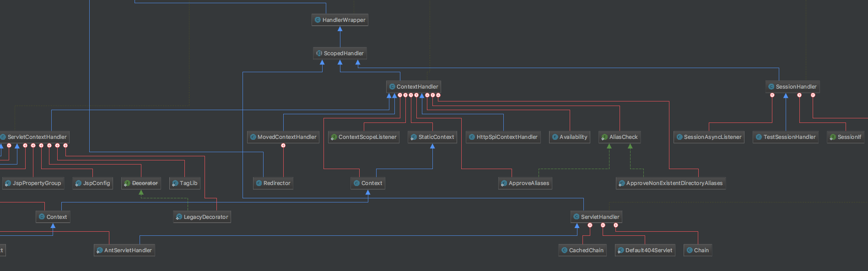This screenshot has width=868, height=271.
Task: Click the class icon of ServletHandler
Action: [576, 217]
